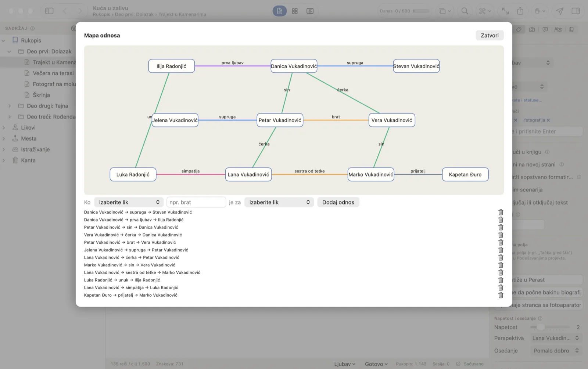This screenshot has height=369, width=588.
Task: Remove Luka Radonjić unuk relation via trash icon
Action: coord(501,280)
